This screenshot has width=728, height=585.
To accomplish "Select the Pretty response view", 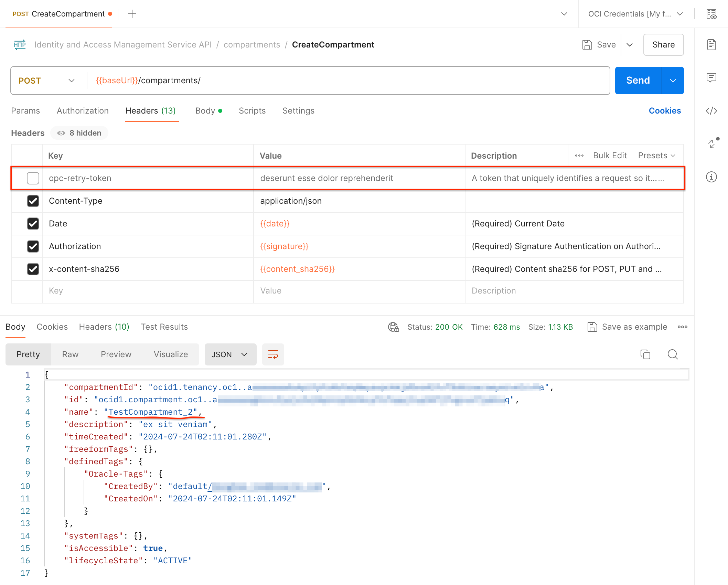I will (28, 354).
